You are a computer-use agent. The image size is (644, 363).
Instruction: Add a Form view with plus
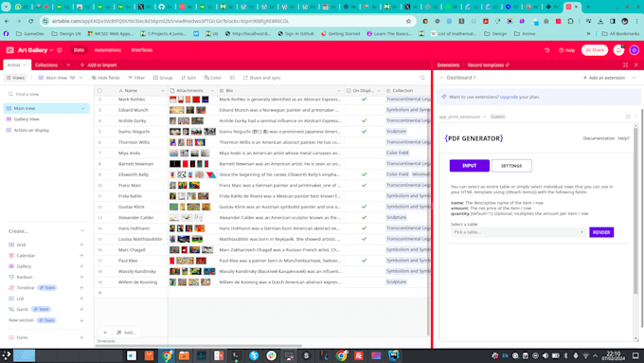click(81, 337)
